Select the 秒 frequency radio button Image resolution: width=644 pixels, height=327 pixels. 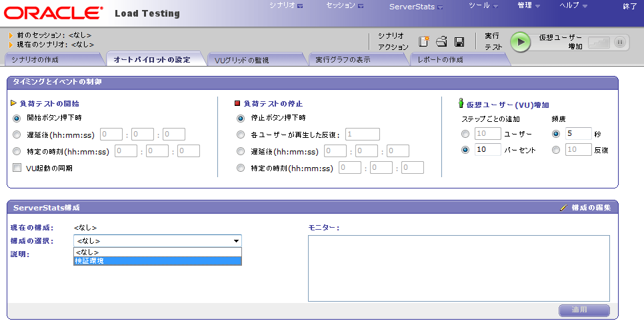click(x=556, y=134)
